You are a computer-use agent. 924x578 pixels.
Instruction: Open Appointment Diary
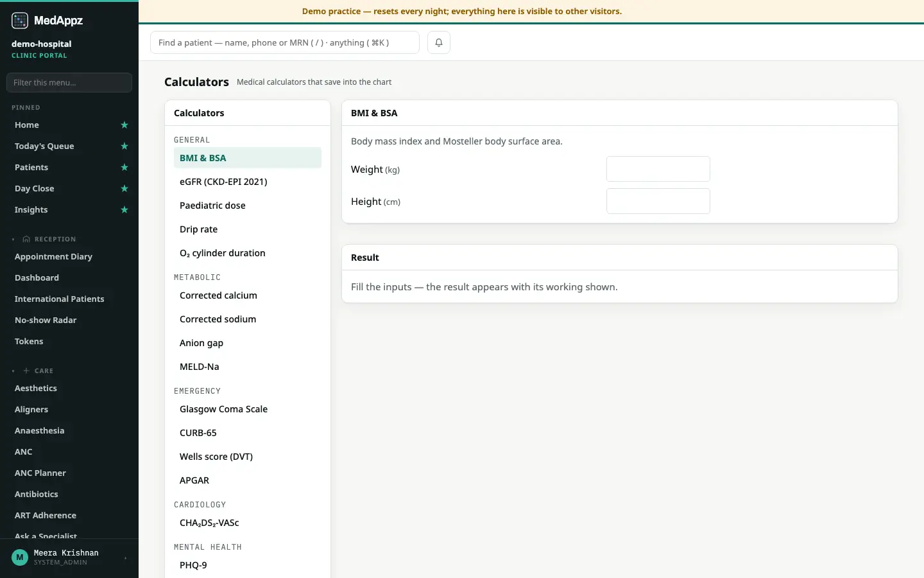[x=54, y=257]
